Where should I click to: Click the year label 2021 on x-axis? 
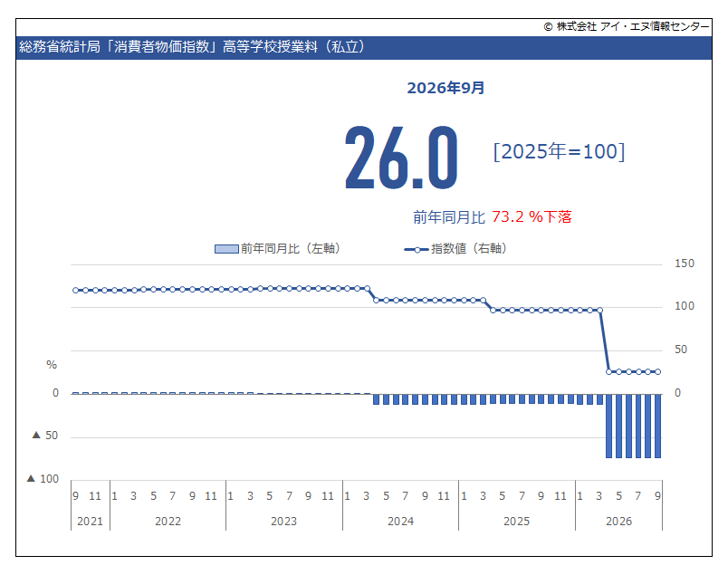pos(90,522)
